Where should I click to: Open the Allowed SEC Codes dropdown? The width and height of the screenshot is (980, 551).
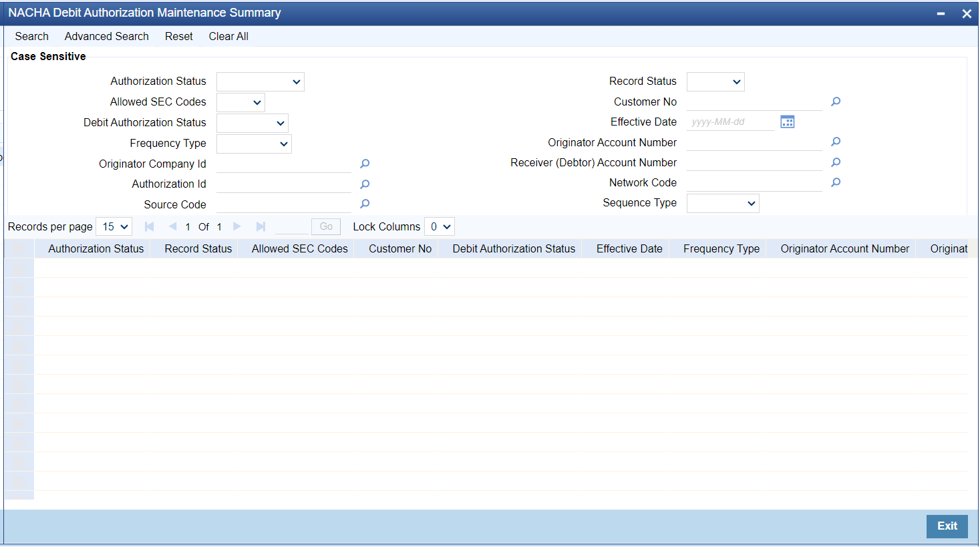[x=240, y=102]
